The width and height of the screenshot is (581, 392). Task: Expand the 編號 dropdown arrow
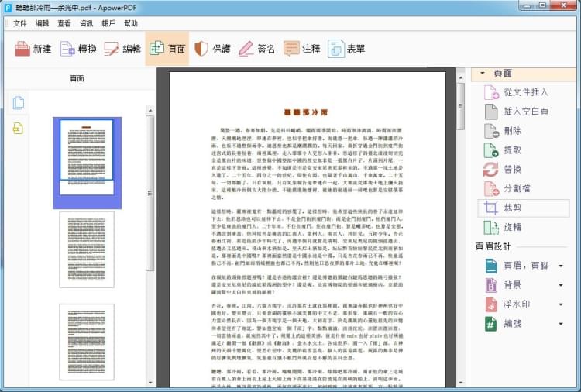[x=561, y=324]
